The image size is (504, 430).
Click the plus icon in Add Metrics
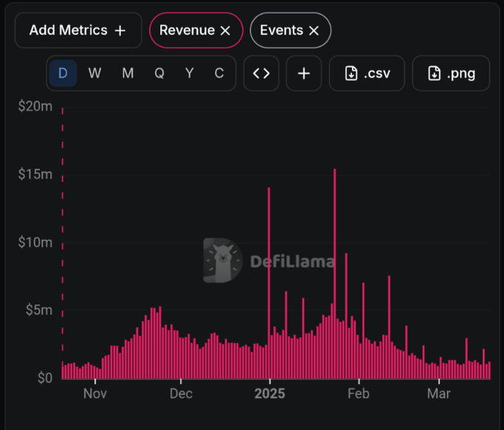click(120, 31)
